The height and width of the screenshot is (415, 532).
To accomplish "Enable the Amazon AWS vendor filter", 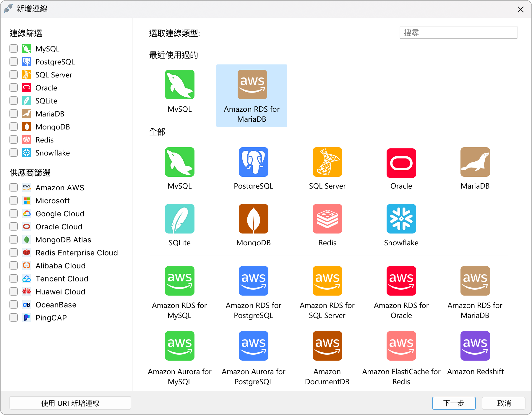I will tap(14, 187).
